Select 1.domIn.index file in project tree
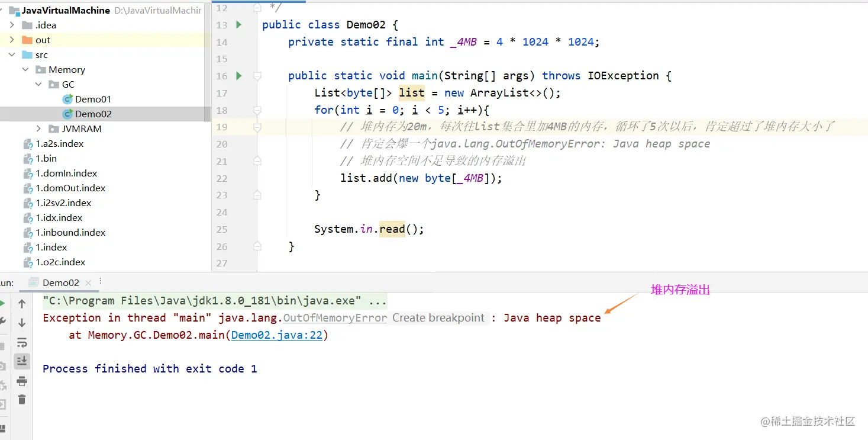 66,173
